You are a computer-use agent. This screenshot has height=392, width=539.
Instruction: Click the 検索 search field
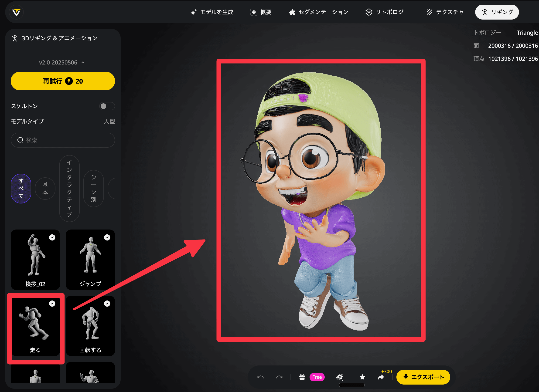click(x=63, y=140)
